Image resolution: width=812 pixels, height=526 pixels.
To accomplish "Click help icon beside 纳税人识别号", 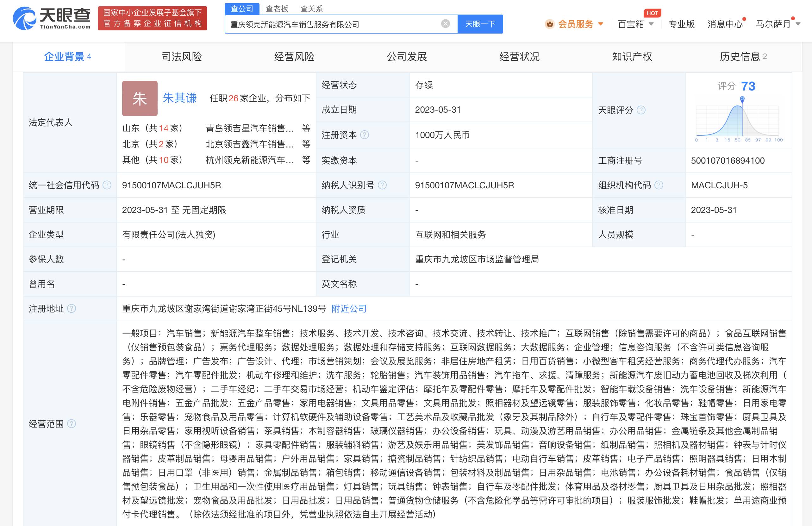I will click(382, 185).
